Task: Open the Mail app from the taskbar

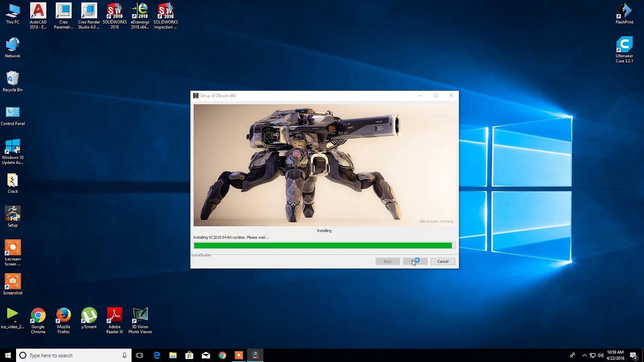Action: tap(206, 355)
